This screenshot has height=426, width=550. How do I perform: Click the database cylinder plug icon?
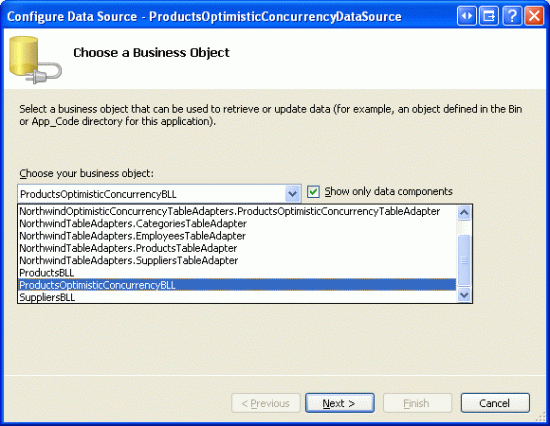coord(35,60)
